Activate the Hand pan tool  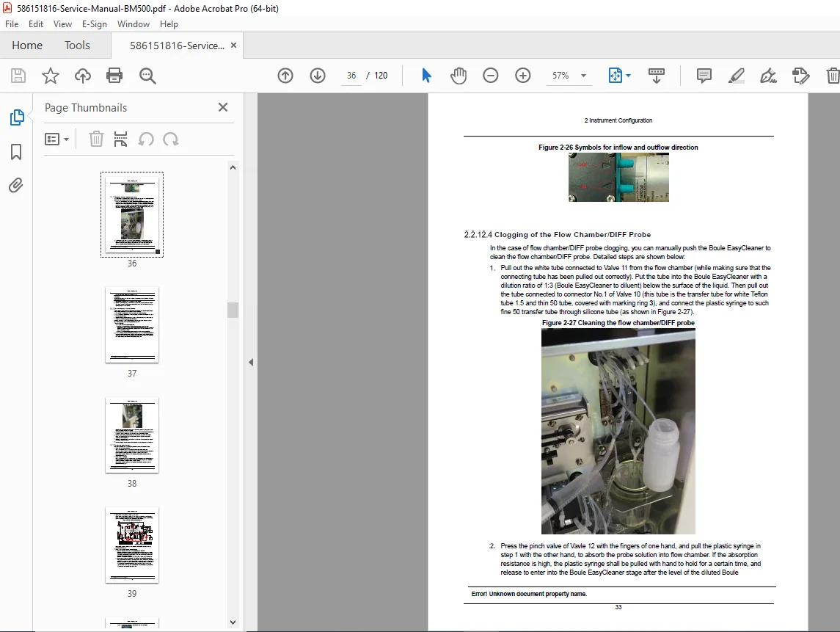click(459, 76)
